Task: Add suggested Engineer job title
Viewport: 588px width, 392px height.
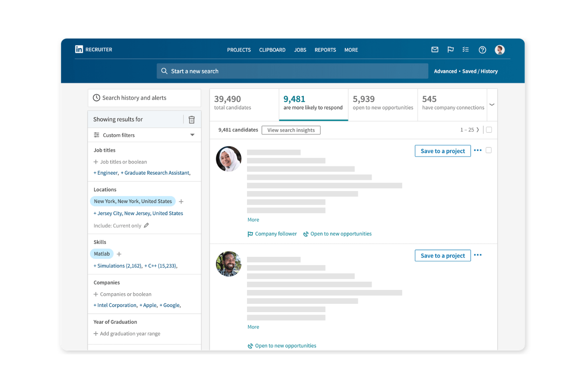Action: [106, 173]
